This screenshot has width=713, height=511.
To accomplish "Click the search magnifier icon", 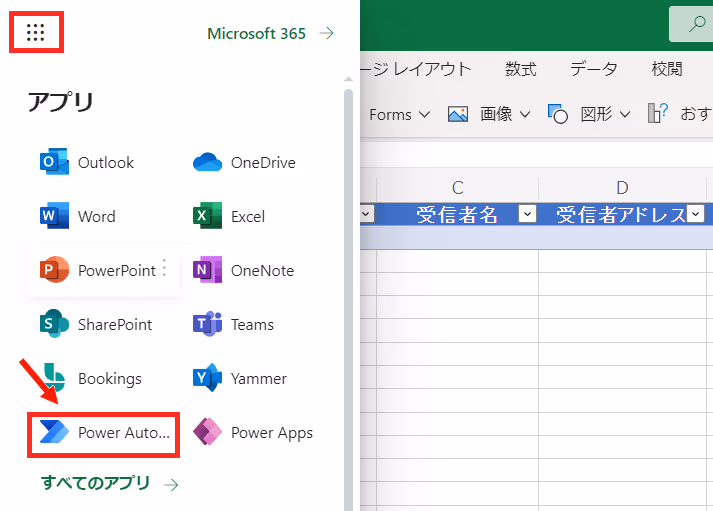I will (x=697, y=24).
